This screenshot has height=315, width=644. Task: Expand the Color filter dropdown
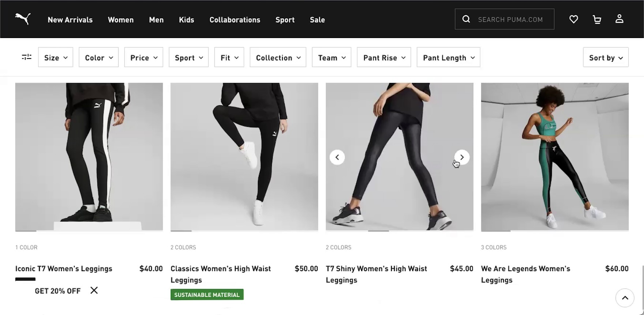click(99, 57)
